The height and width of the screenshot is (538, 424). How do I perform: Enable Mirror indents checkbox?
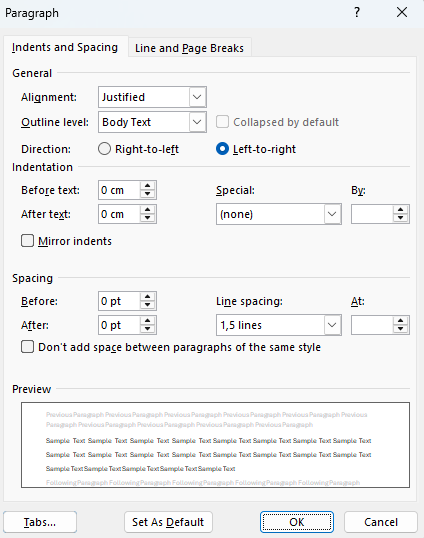(27, 241)
